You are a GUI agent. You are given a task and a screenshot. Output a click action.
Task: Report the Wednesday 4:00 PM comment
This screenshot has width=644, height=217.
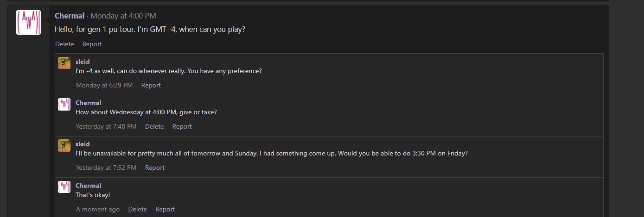pos(182,126)
